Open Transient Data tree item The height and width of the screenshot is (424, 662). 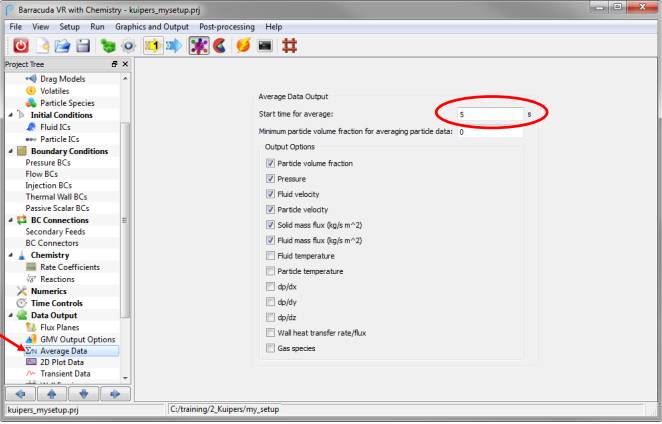[65, 374]
